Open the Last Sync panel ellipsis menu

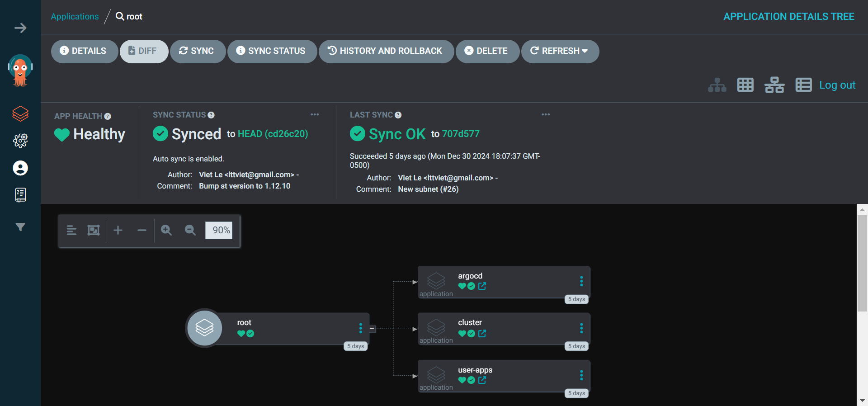(546, 114)
